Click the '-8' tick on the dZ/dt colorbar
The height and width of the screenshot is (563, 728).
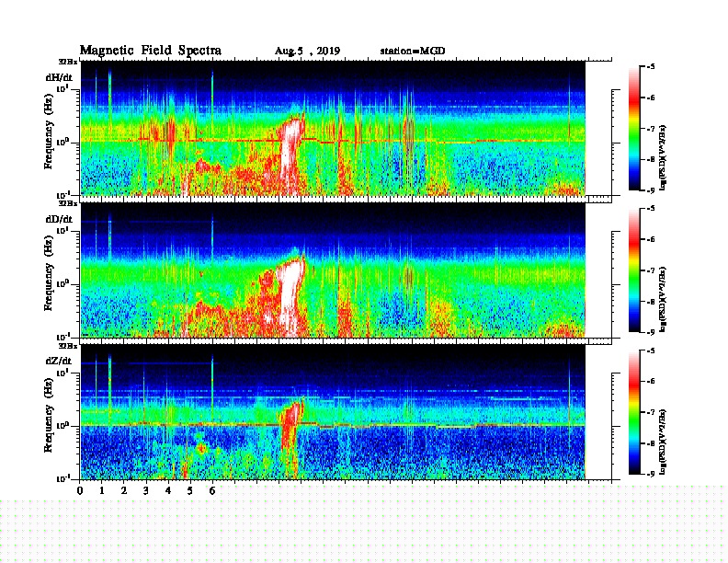coord(651,443)
